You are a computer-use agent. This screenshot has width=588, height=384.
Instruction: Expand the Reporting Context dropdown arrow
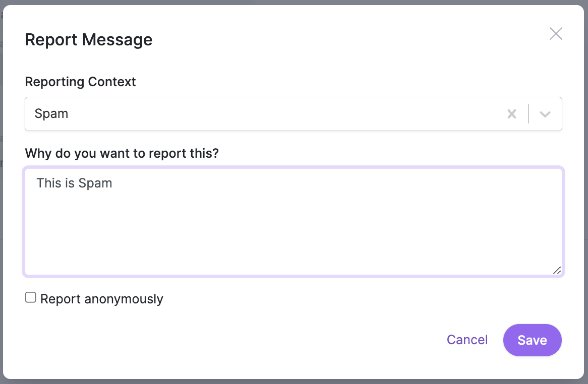pyautogui.click(x=545, y=114)
